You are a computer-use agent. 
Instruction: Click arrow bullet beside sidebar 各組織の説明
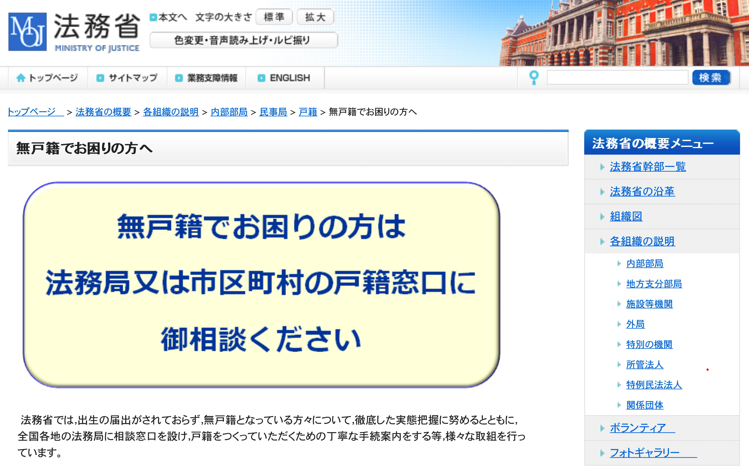tap(602, 241)
